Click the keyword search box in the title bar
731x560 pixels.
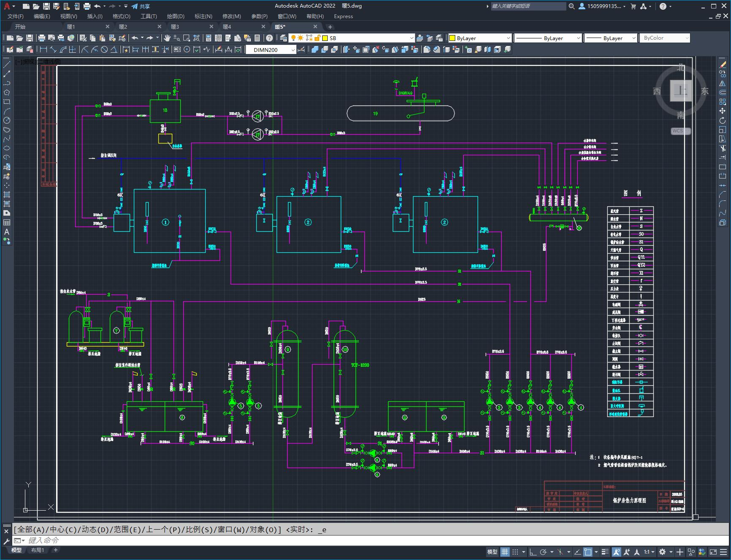pos(528,6)
